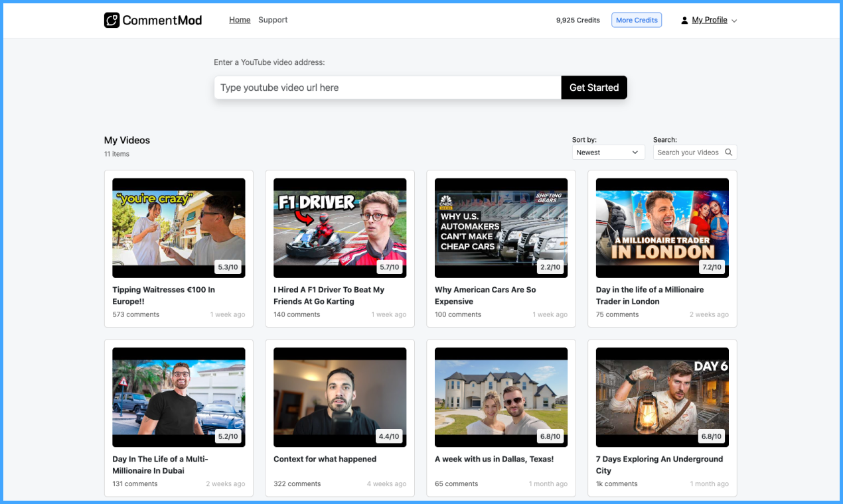Go to the Home nav link
Viewport: 843px width, 504px height.
coord(240,20)
